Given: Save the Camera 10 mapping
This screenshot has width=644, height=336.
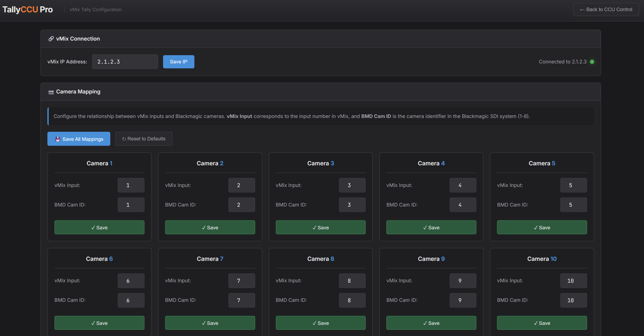Looking at the screenshot, I should pos(542,323).
